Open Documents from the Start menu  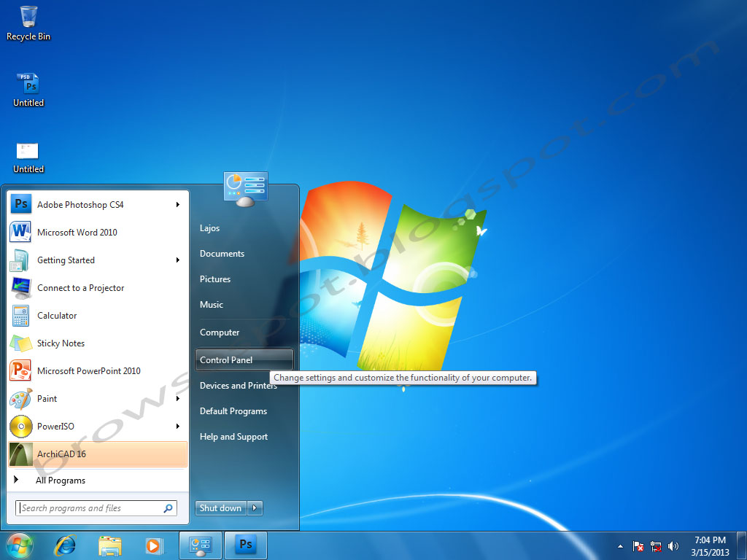click(x=221, y=253)
